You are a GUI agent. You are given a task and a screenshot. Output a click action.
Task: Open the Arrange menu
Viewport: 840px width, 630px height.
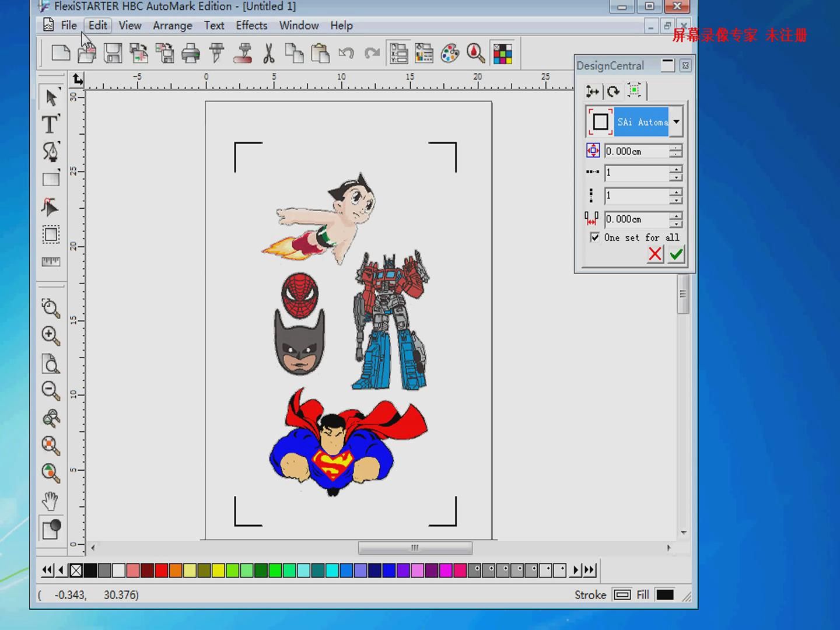(173, 25)
